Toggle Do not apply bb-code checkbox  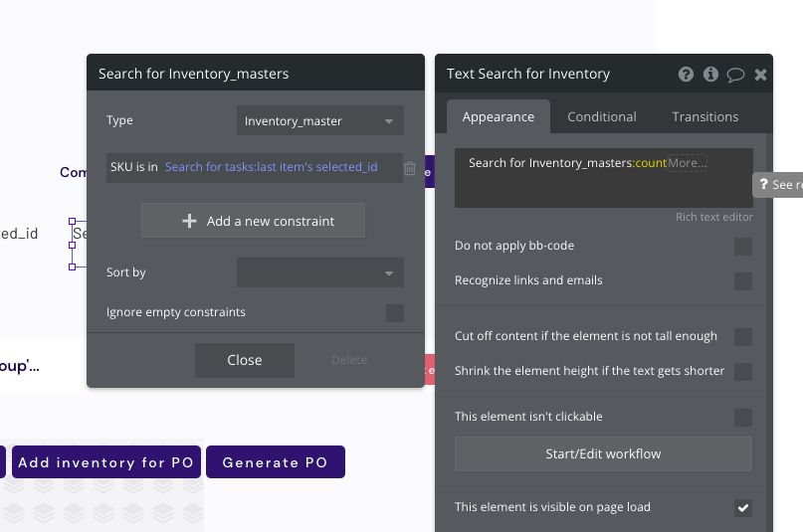742,247
